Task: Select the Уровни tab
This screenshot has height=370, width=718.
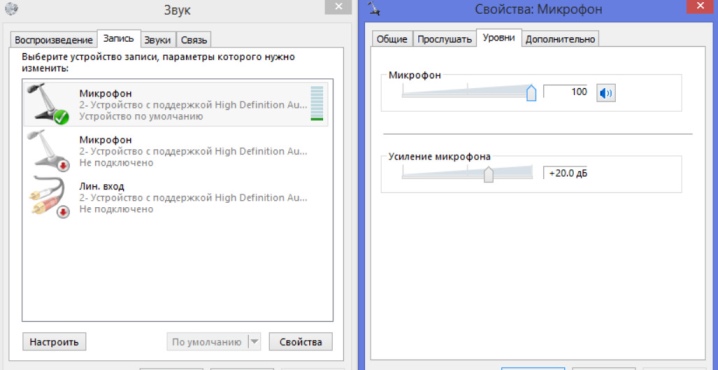Action: (499, 38)
